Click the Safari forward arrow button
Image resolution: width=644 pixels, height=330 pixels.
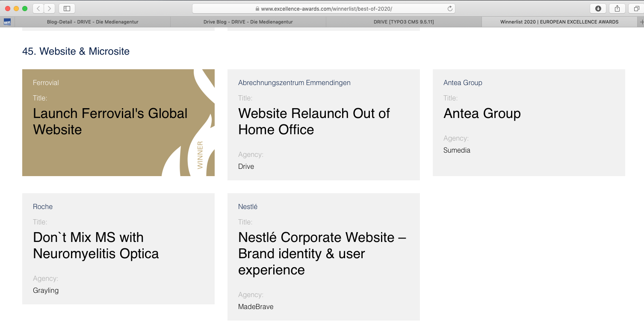click(x=50, y=9)
